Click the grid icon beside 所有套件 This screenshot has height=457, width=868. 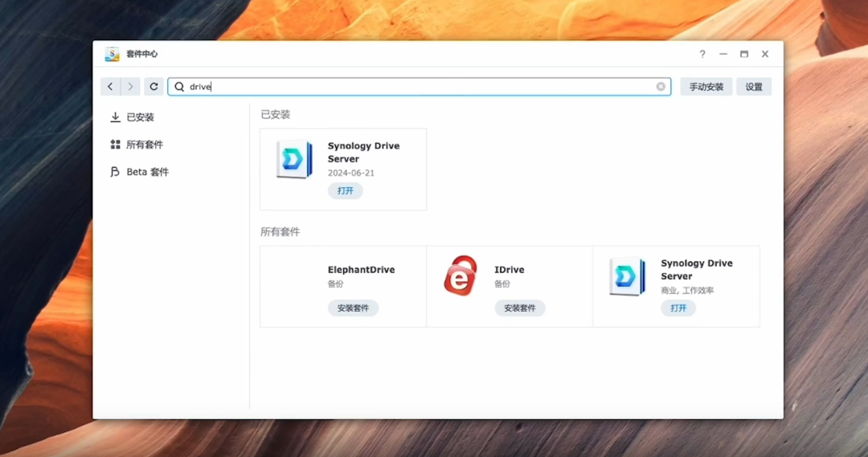pyautogui.click(x=115, y=145)
